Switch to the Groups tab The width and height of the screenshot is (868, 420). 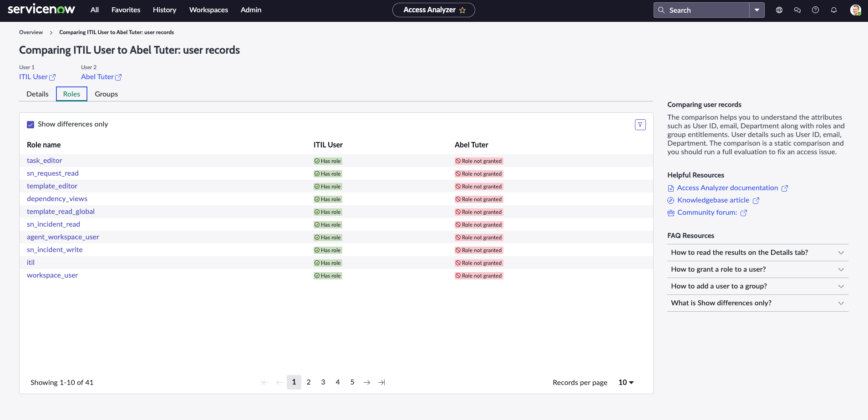[106, 94]
